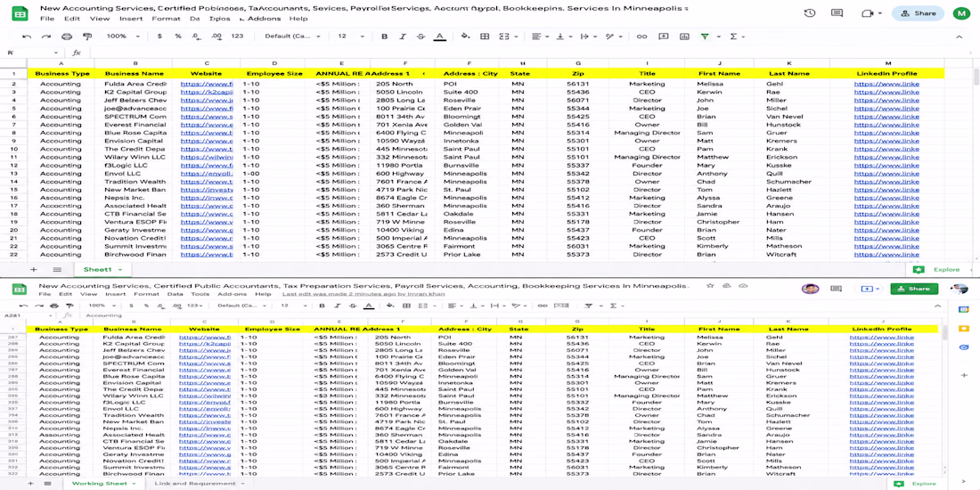980x490 pixels.
Task: Open Tools menu in Working Sheet window
Action: pos(200,294)
